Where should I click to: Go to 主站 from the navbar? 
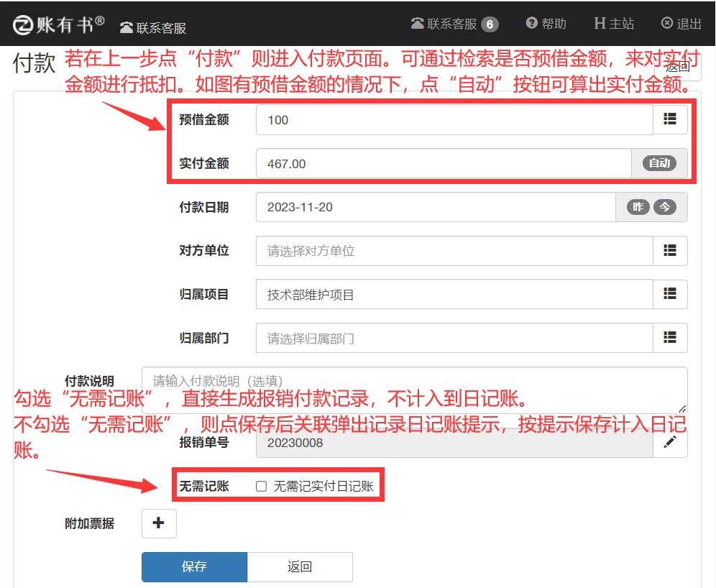pos(614,24)
